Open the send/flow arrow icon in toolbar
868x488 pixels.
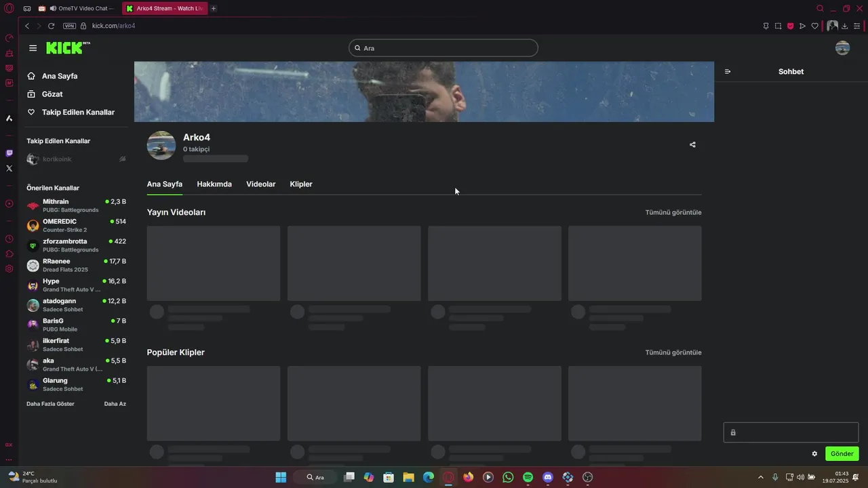tap(802, 26)
